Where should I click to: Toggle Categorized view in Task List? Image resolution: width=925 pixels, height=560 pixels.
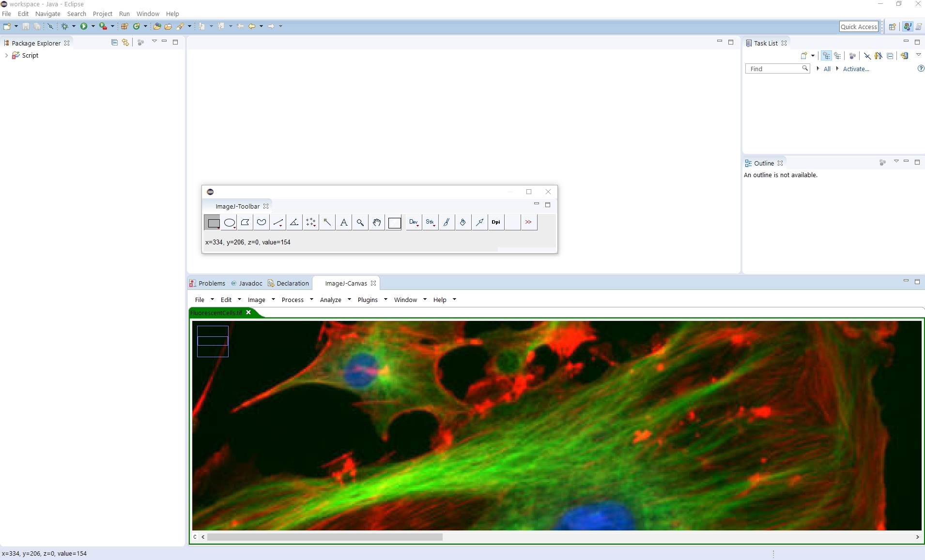(826, 56)
